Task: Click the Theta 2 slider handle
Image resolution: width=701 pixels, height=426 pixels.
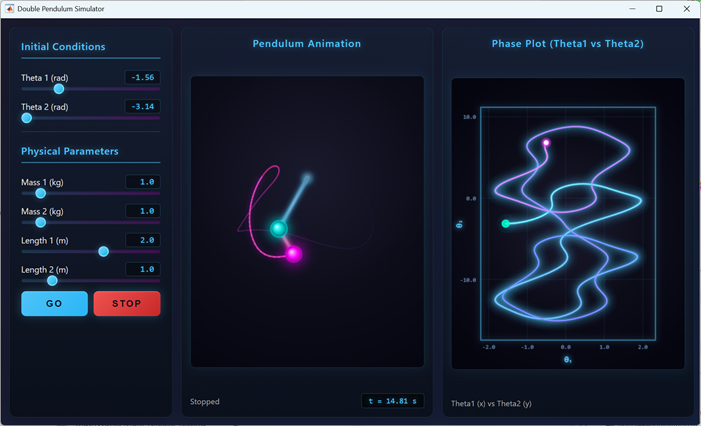Action: click(27, 118)
